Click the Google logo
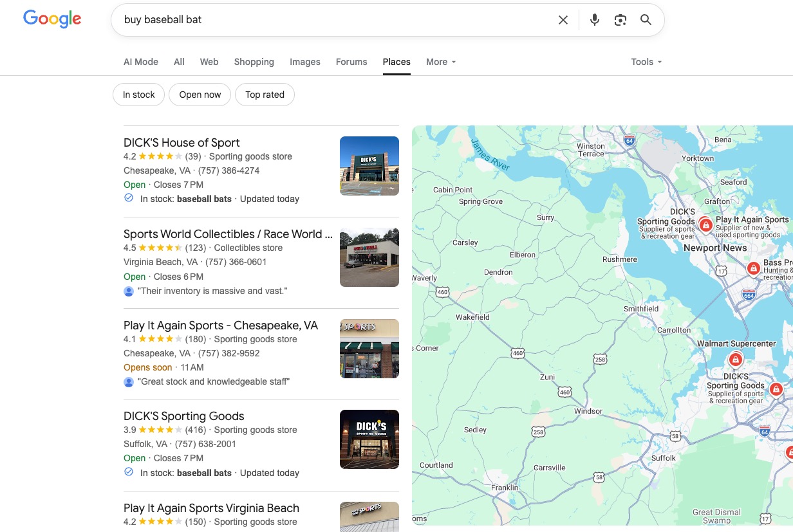The width and height of the screenshot is (793, 532). point(52,19)
